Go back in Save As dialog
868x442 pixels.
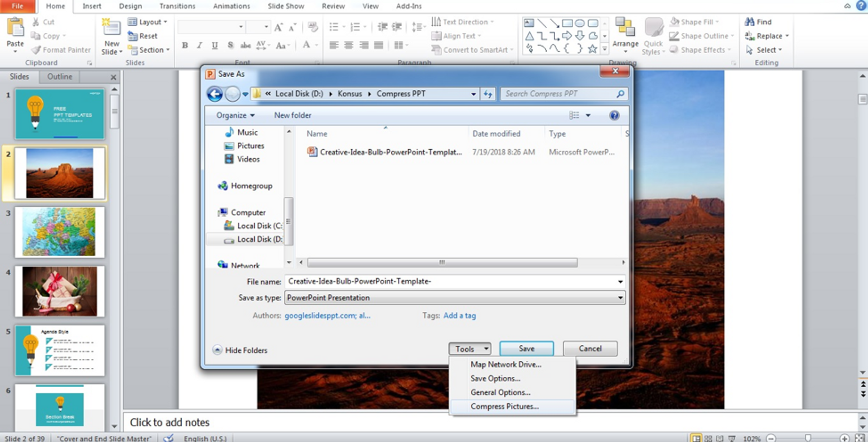215,94
